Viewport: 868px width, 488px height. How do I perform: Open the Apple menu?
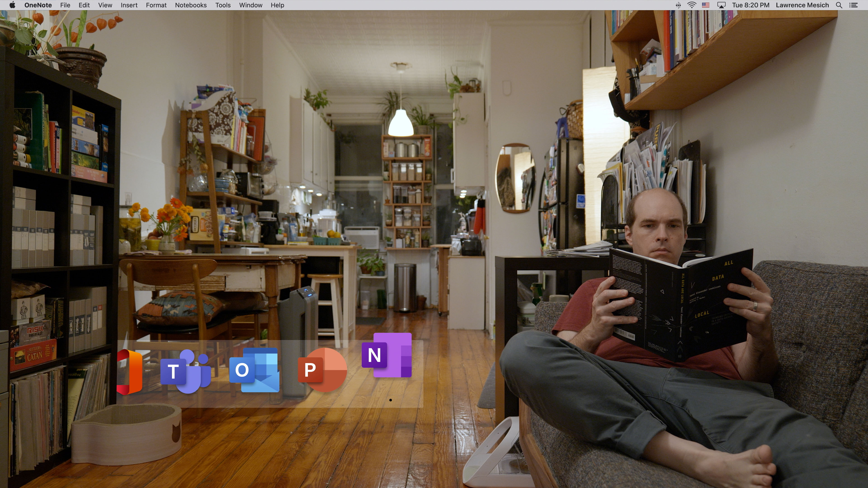click(x=12, y=5)
